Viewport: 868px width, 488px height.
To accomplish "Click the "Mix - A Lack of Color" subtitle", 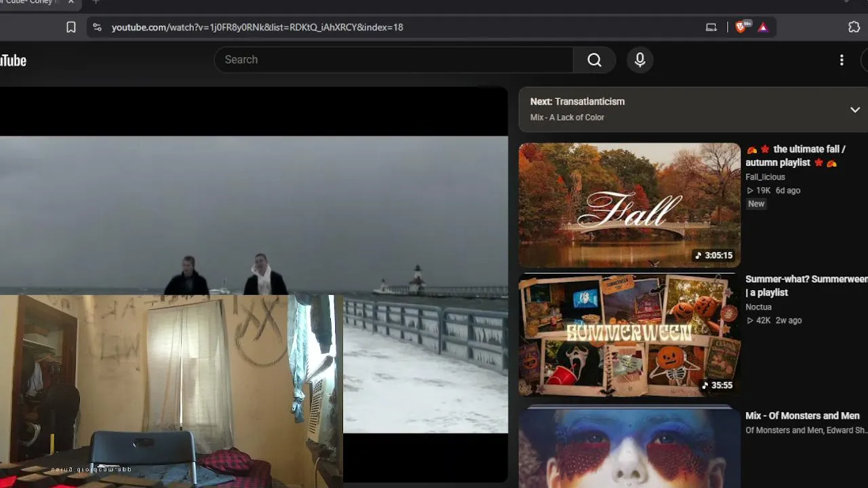I will (x=567, y=117).
